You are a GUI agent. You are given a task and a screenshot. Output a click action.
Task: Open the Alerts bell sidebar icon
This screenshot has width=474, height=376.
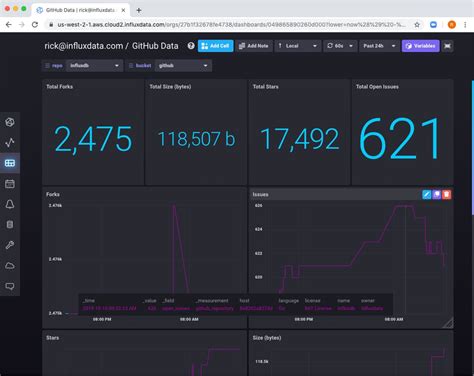pos(10,204)
